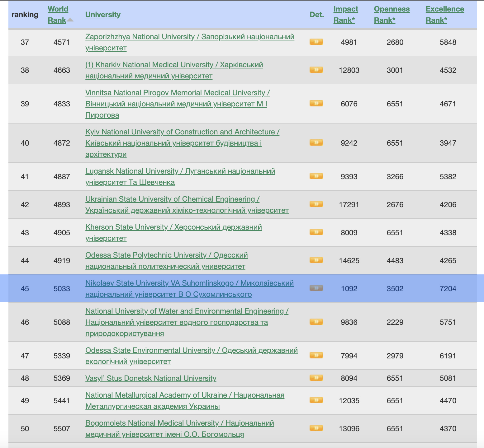This screenshot has width=484, height=448.
Task: Click the Det. column header
Action: (316, 15)
